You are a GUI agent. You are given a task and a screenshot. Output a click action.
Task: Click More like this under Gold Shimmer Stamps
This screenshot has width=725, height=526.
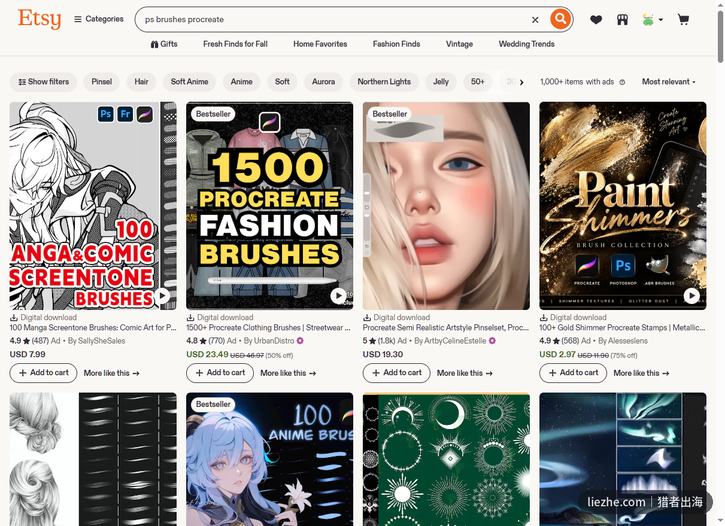click(641, 373)
